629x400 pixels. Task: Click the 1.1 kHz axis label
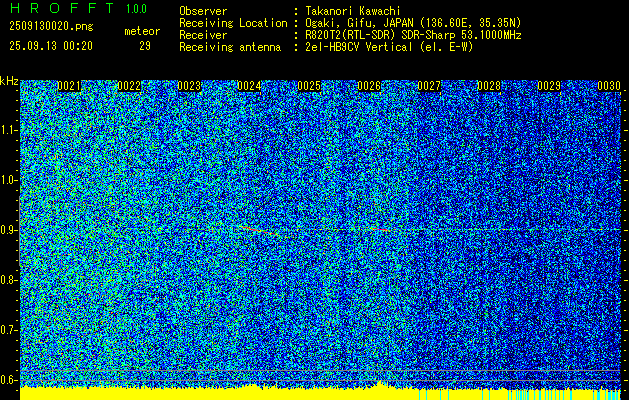(7, 130)
